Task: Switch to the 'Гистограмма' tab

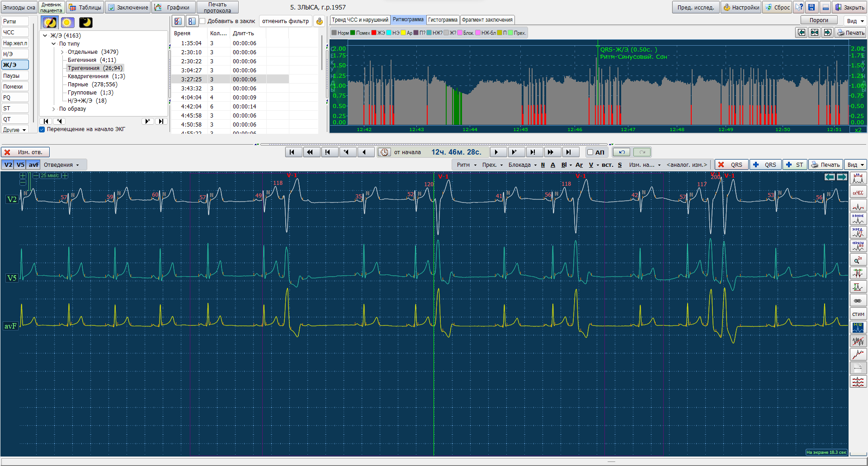Action: click(x=443, y=20)
